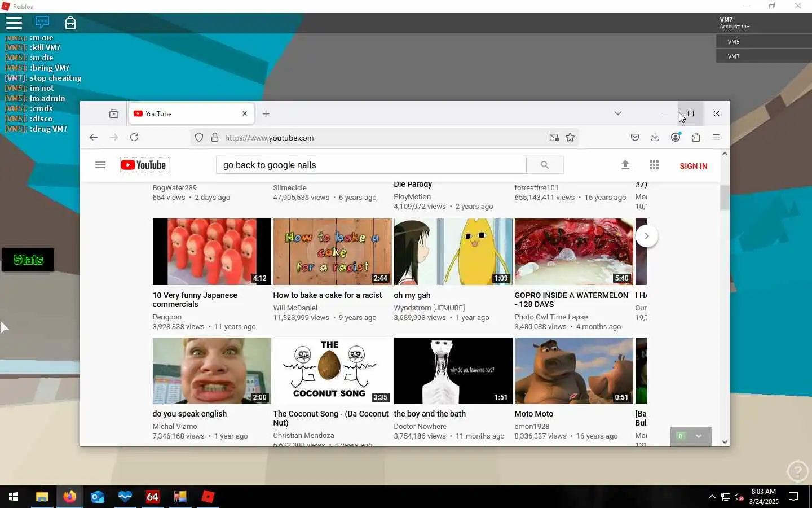812x508 pixels.
Task: Click the Wyndstrom [JEMURE] channel link
Action: point(429,308)
